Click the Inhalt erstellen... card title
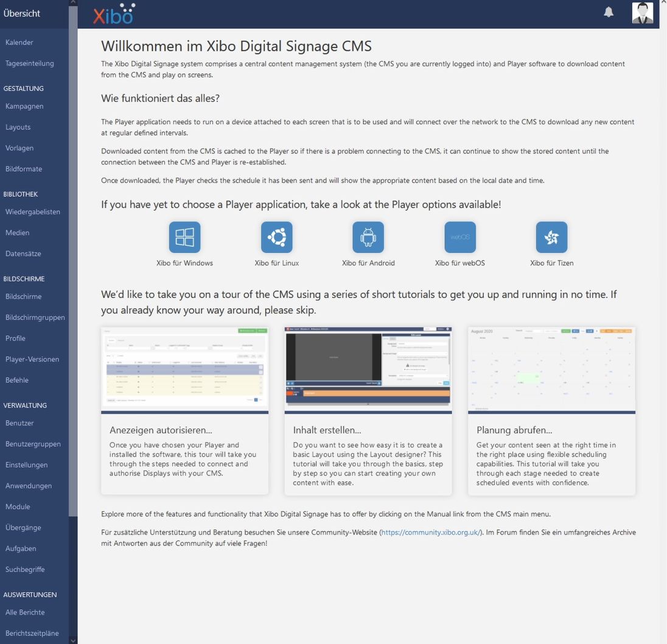The image size is (667, 644). (327, 430)
